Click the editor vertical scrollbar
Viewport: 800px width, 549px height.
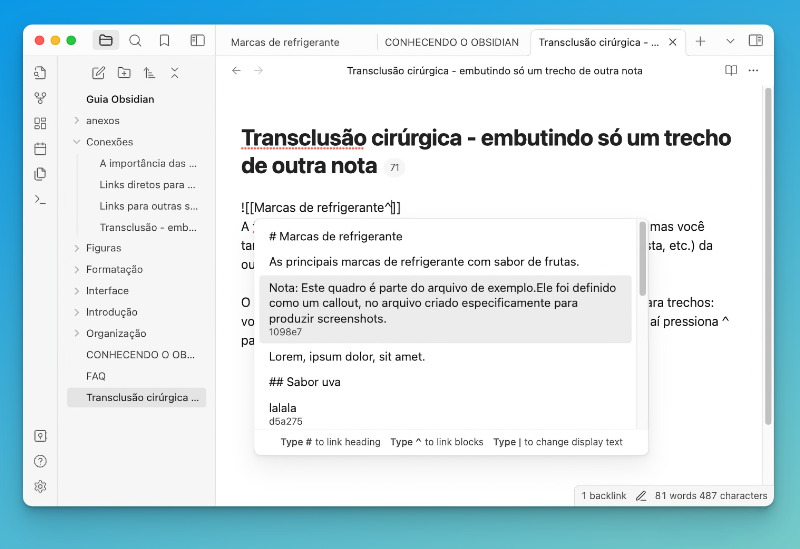(768, 255)
